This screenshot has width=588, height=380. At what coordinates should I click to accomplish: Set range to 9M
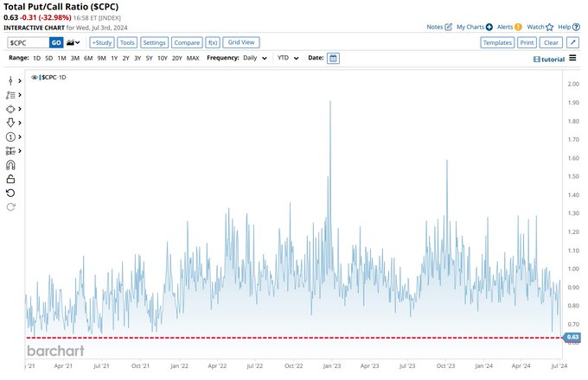101,59
